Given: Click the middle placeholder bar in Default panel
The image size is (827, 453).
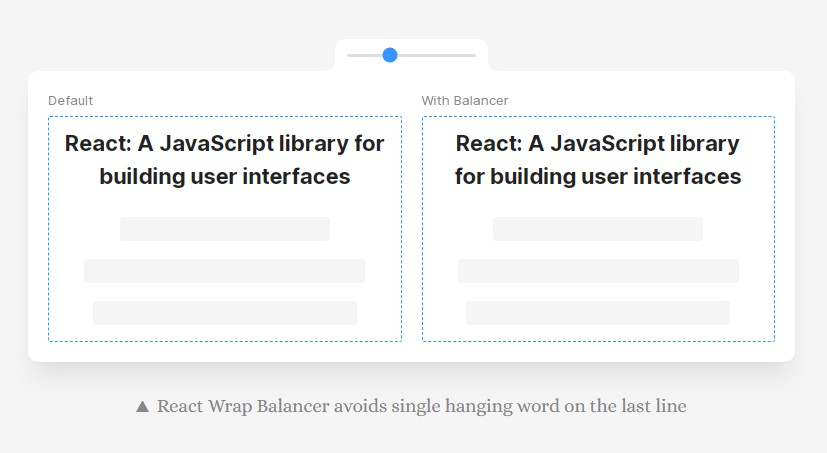Looking at the screenshot, I should pos(225,271).
